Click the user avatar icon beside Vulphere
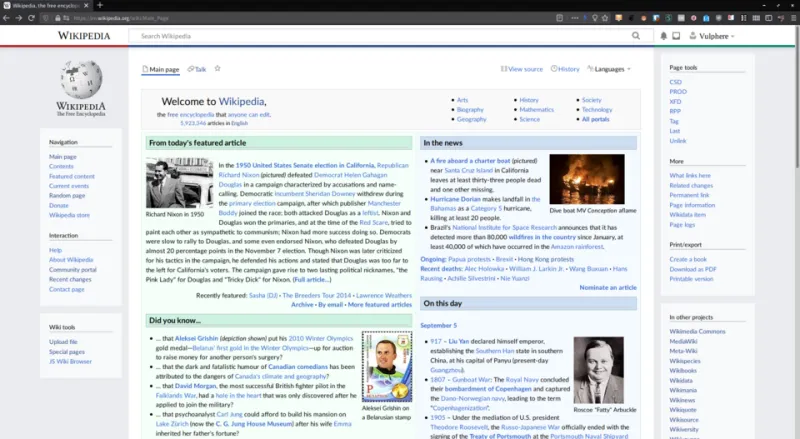Screen dimensions: 800x439 [693, 36]
